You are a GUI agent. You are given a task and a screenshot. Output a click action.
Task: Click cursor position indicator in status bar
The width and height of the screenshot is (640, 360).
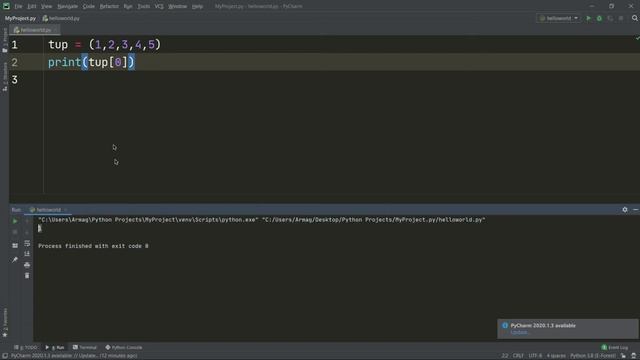coord(505,356)
